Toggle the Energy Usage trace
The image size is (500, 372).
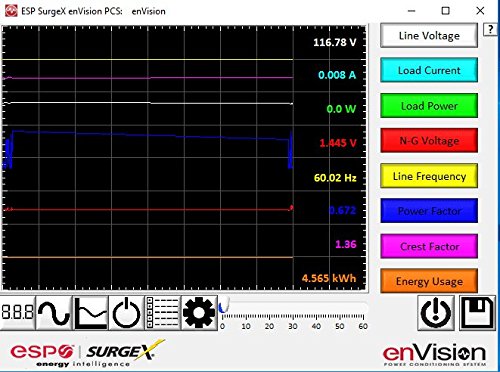point(429,281)
